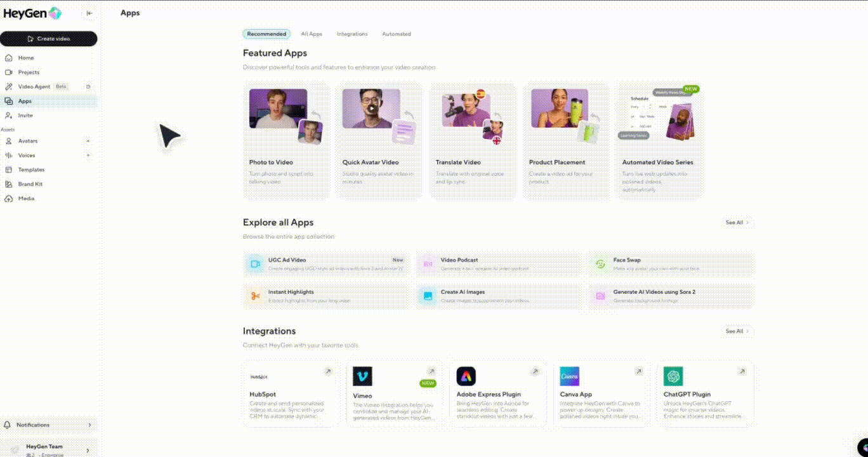Click the Face Swap smiley icon

600,264
